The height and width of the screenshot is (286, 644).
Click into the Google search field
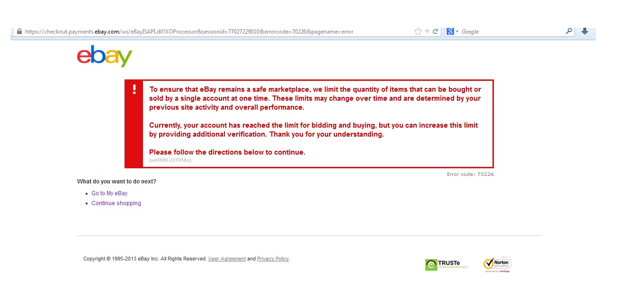(x=511, y=32)
